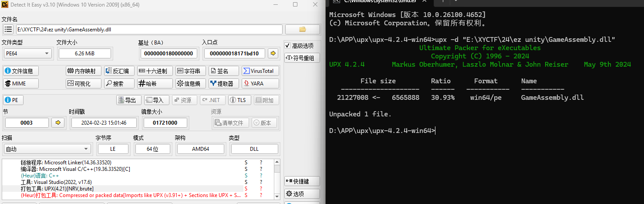Click the file path input field
644x204 pixels.
(149, 29)
